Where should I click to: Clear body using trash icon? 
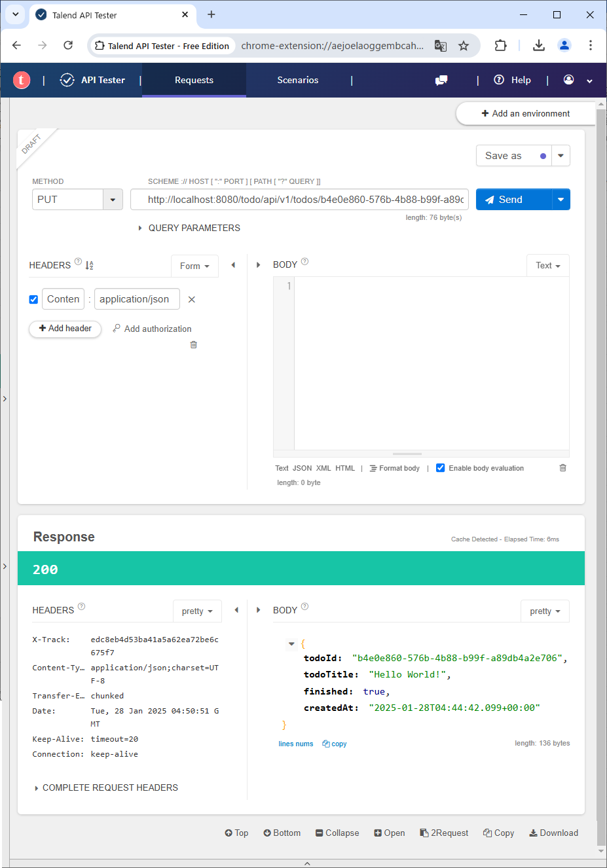(x=562, y=467)
